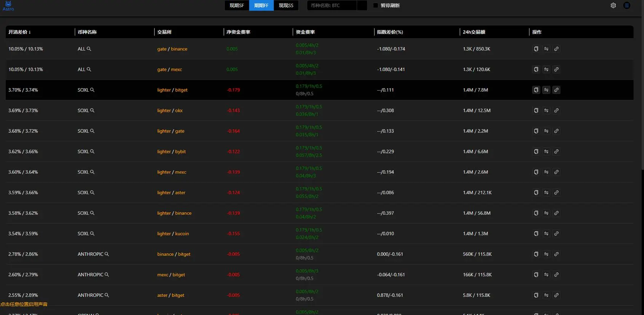Open link icon for the ANTHROPIC binance/bitget row
This screenshot has height=315, width=644.
556,254
